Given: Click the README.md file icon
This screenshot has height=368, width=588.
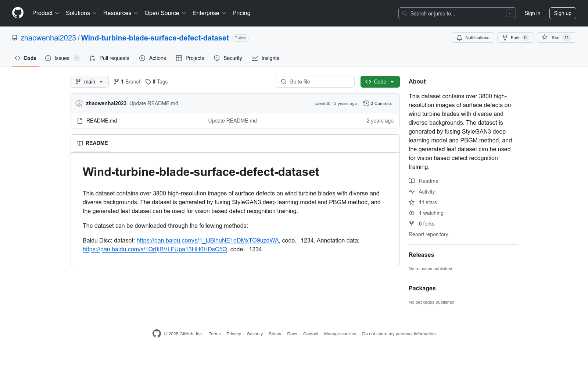Looking at the screenshot, I should (x=80, y=121).
